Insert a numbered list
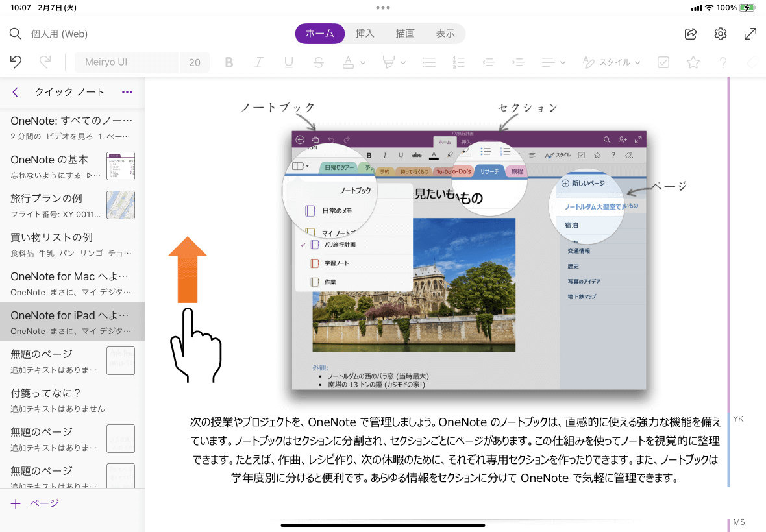 pyautogui.click(x=459, y=62)
